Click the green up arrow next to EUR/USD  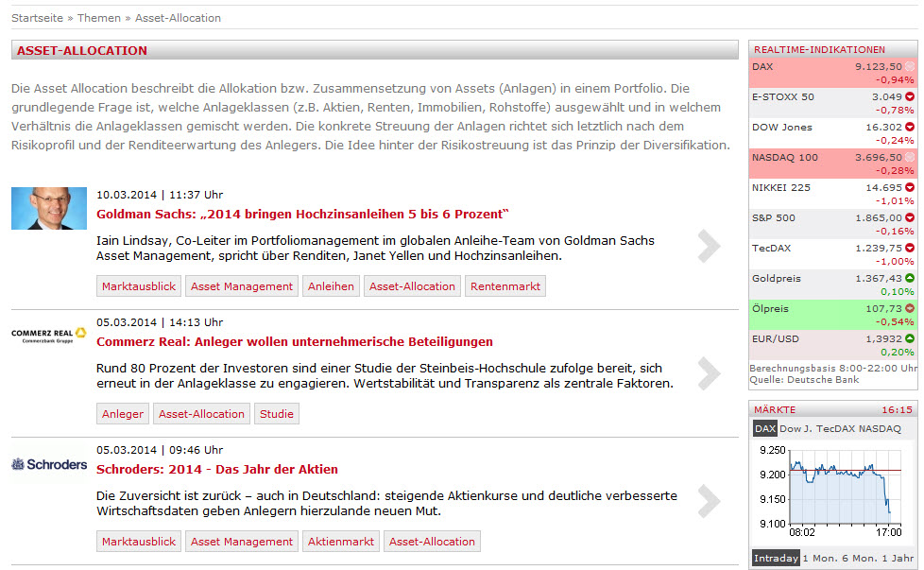pos(910,338)
